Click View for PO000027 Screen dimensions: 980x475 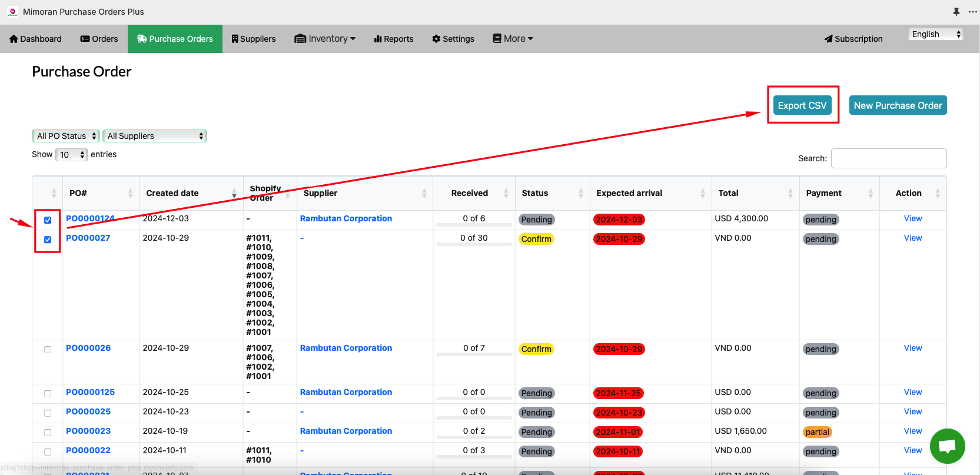point(913,238)
